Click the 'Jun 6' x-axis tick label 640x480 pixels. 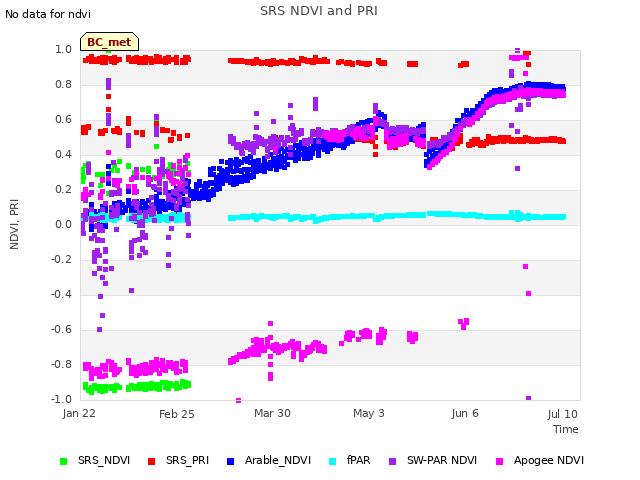click(x=465, y=413)
